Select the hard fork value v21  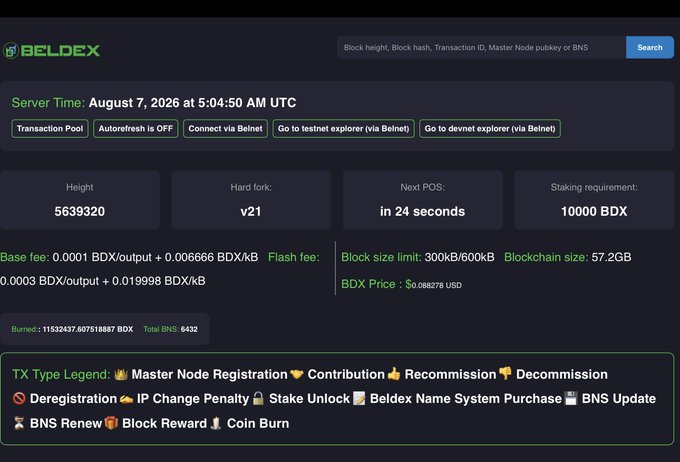pyautogui.click(x=251, y=211)
